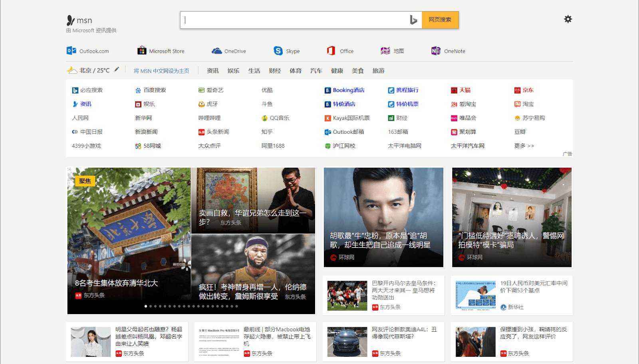Click the 虎牙 icon
Screen dimensions: 639x364
point(201,104)
